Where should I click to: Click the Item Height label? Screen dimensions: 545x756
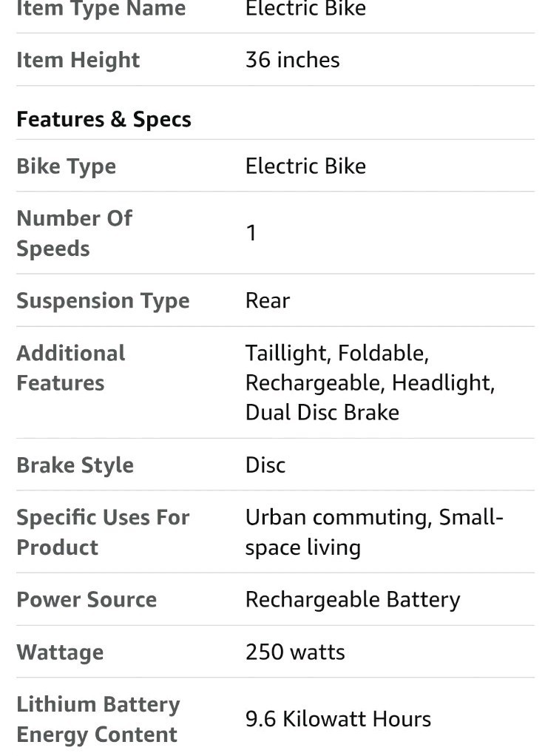tap(78, 60)
